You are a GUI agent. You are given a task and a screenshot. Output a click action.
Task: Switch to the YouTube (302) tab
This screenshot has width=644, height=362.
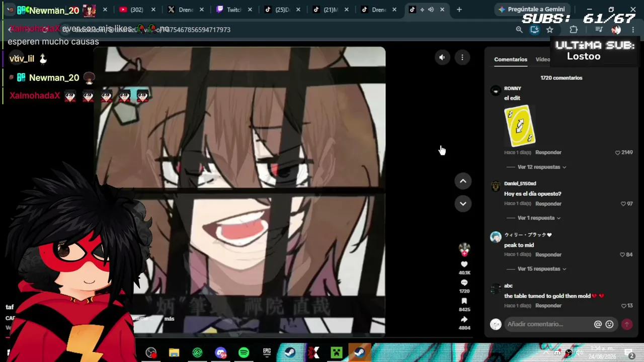[136, 10]
